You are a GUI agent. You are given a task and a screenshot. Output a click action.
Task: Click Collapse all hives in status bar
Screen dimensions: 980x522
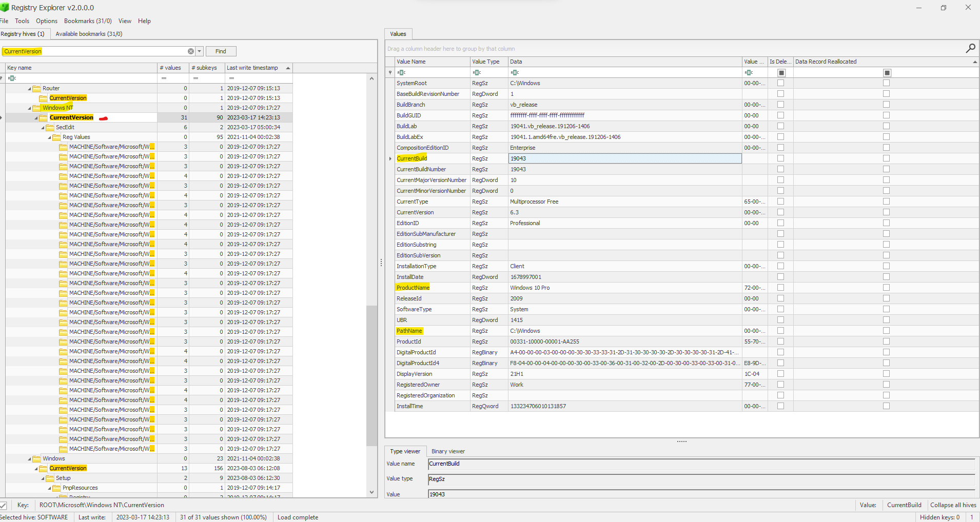(953, 505)
